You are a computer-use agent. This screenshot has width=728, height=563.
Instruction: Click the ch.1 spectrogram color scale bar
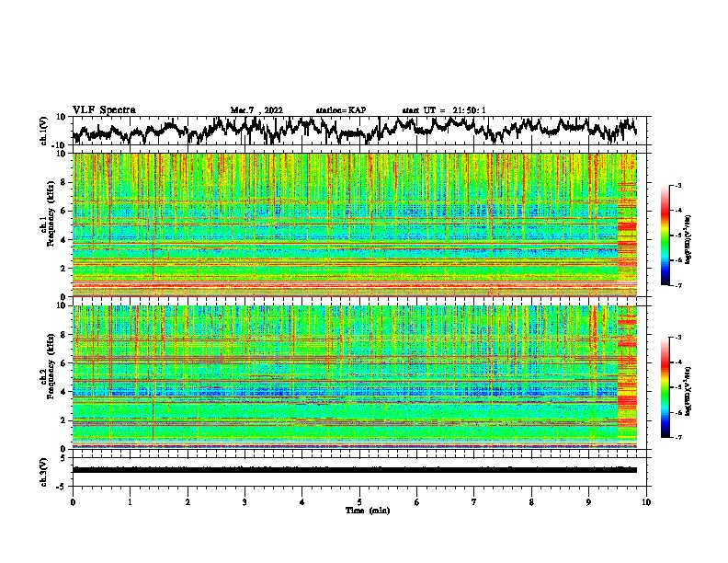click(665, 236)
